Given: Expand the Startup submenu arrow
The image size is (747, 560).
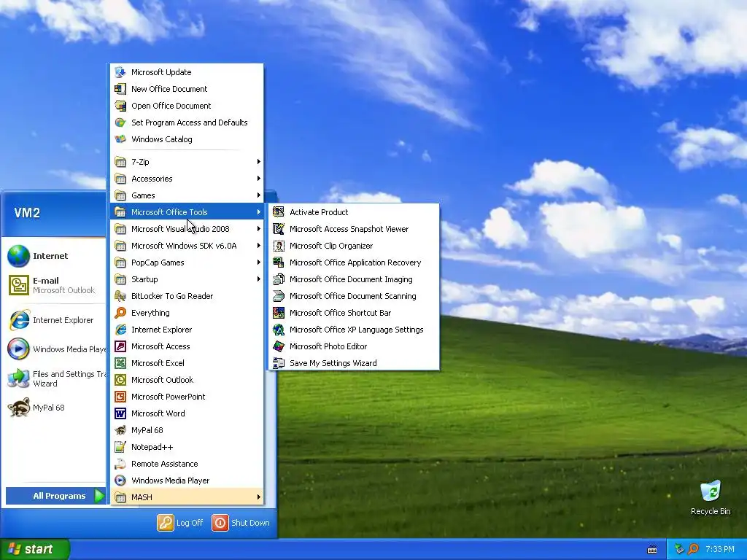Looking at the screenshot, I should [x=259, y=279].
